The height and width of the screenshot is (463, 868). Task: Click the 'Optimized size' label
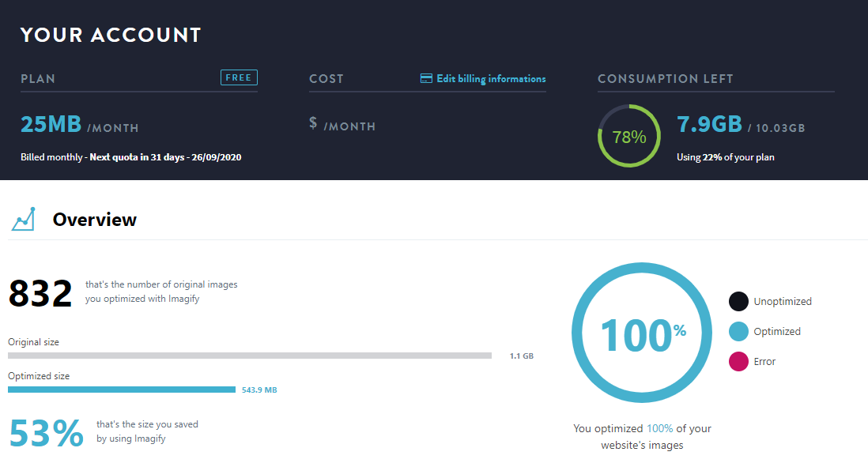pos(39,375)
